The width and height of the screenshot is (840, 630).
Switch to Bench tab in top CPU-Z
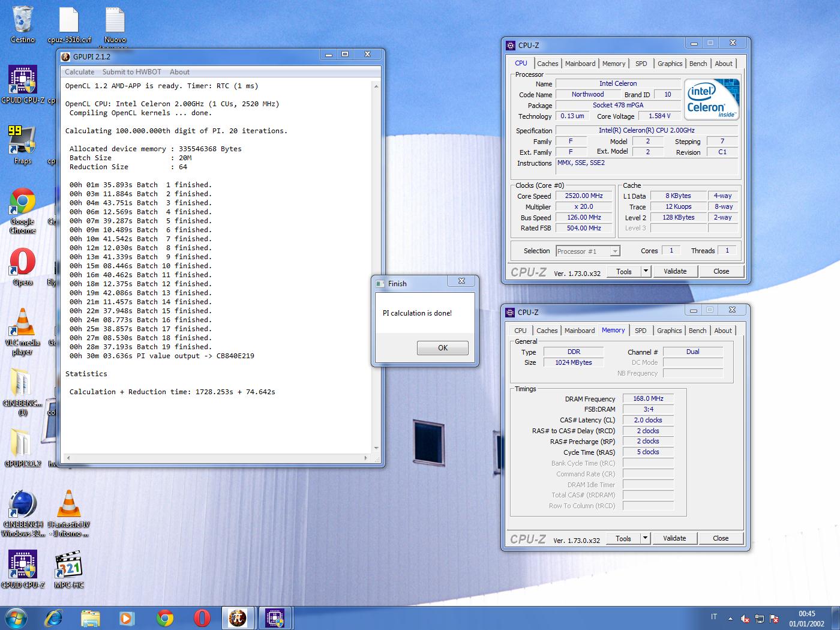click(x=698, y=63)
